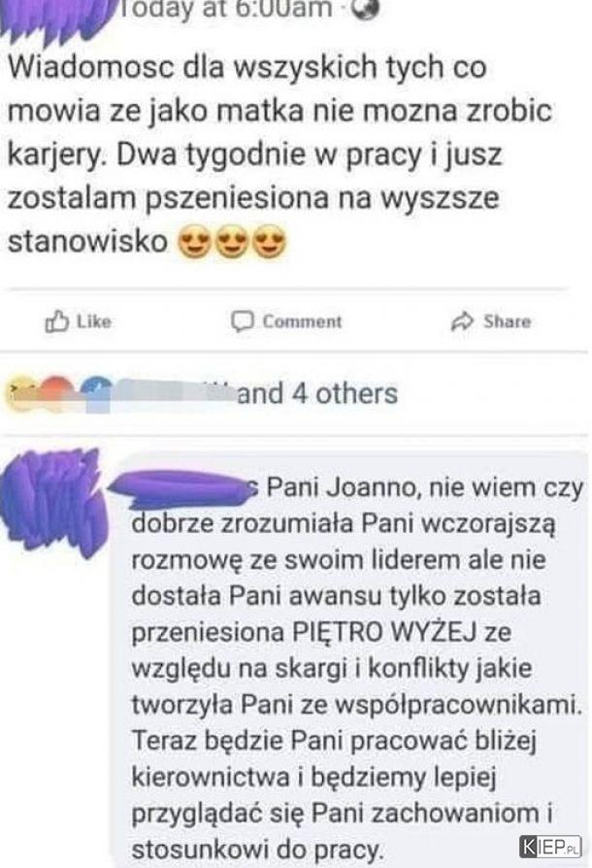Click the 'Today at 6:00am' timestamp
The image size is (592, 868).
coord(226,9)
